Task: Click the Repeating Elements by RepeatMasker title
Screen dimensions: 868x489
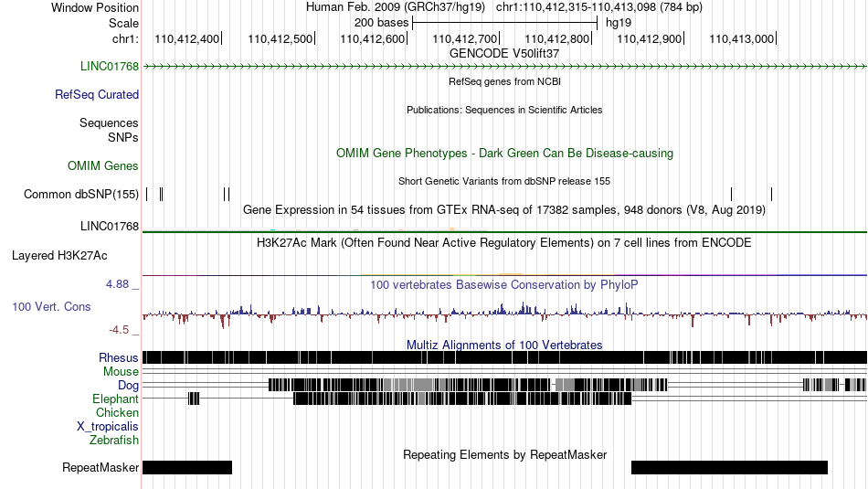Action: pyautogui.click(x=504, y=455)
